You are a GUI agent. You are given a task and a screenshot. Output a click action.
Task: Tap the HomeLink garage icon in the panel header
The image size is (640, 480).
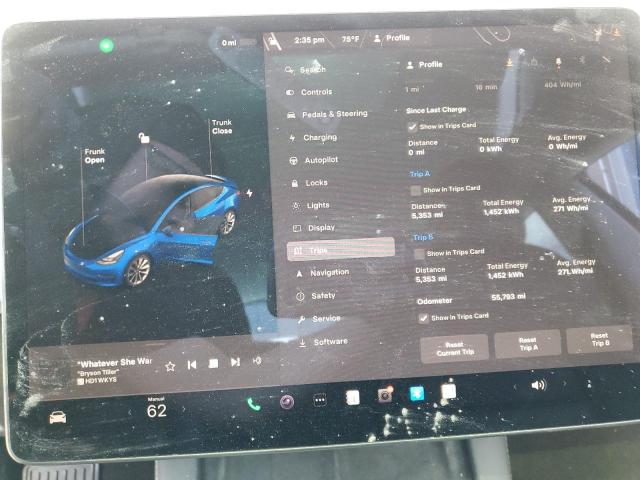[534, 62]
